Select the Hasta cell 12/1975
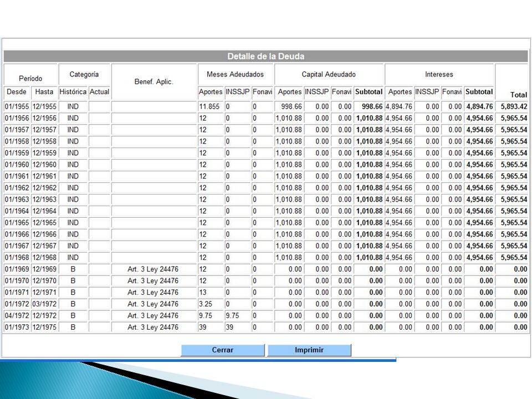Viewport: 532px width, 399px height. click(x=44, y=327)
